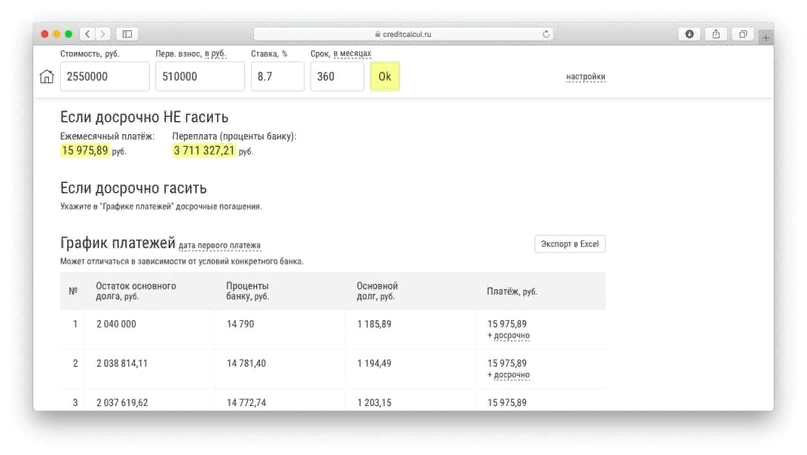Select balance cell '2 038 814,11'

coord(122,363)
